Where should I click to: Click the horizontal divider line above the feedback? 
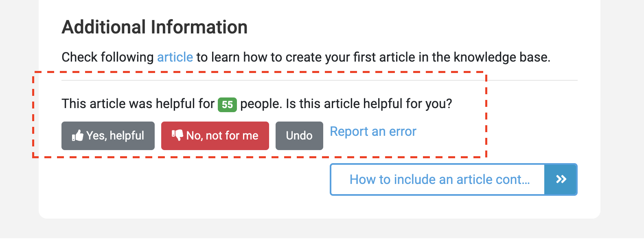[x=320, y=80]
